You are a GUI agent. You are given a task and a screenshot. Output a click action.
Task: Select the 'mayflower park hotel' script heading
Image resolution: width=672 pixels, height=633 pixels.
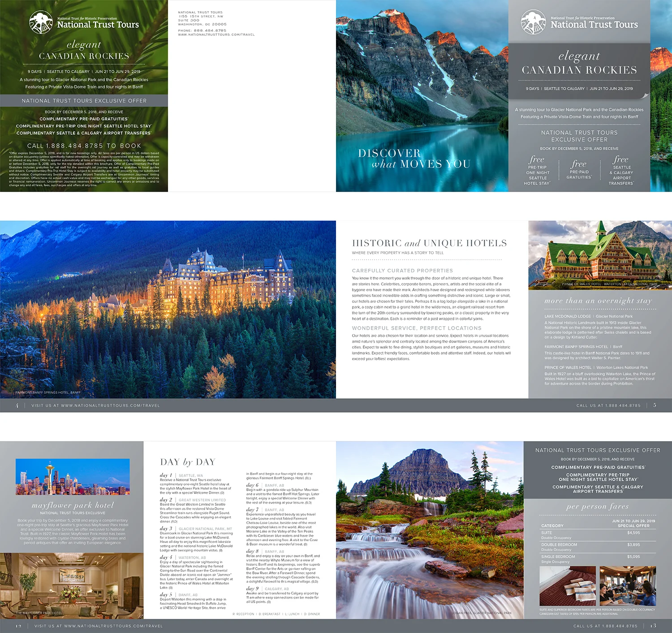click(x=73, y=505)
